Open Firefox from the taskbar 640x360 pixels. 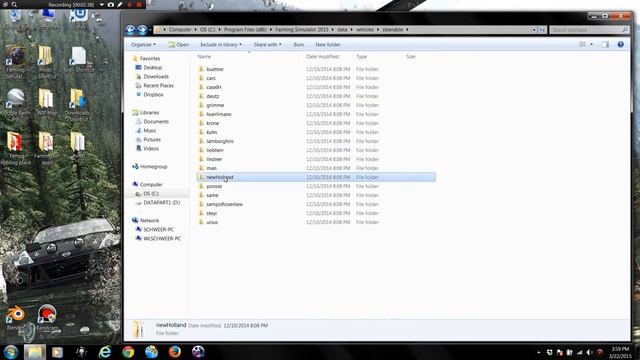[x=175, y=352]
